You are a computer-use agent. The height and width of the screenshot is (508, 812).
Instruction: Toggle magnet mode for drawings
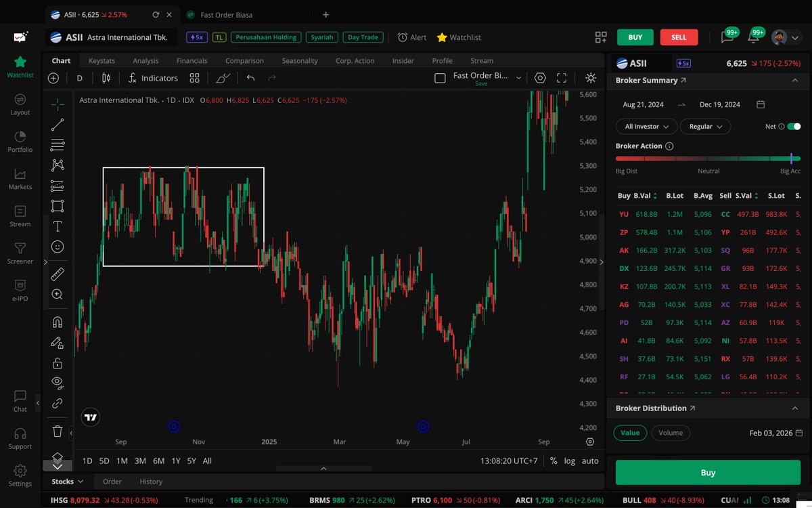click(58, 322)
